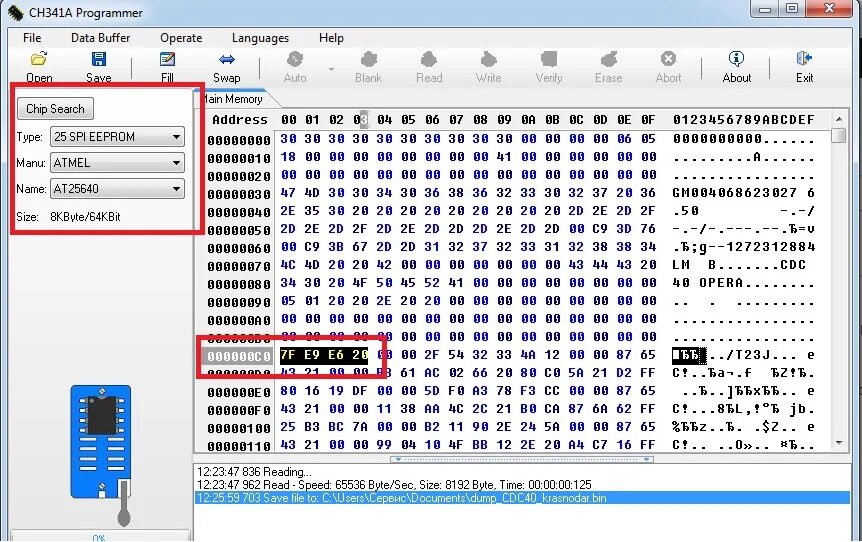Screen dimensions: 862x542
Task: Click the blue programmer adapter illustration
Action: [x=101, y=442]
